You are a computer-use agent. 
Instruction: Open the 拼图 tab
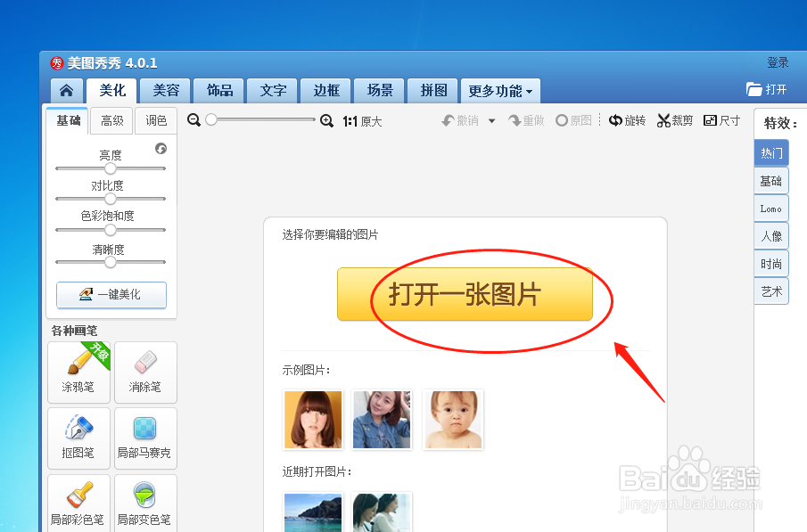433,91
